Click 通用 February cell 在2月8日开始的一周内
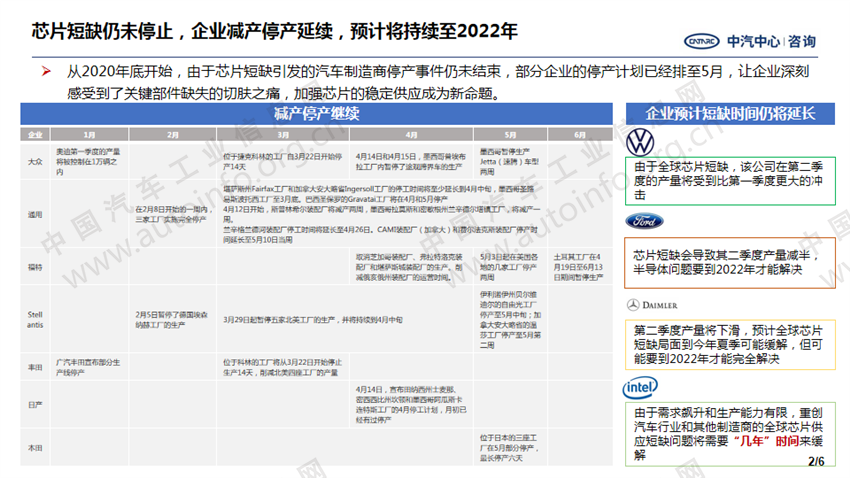Viewport: 850px width, 478px height. click(173, 214)
